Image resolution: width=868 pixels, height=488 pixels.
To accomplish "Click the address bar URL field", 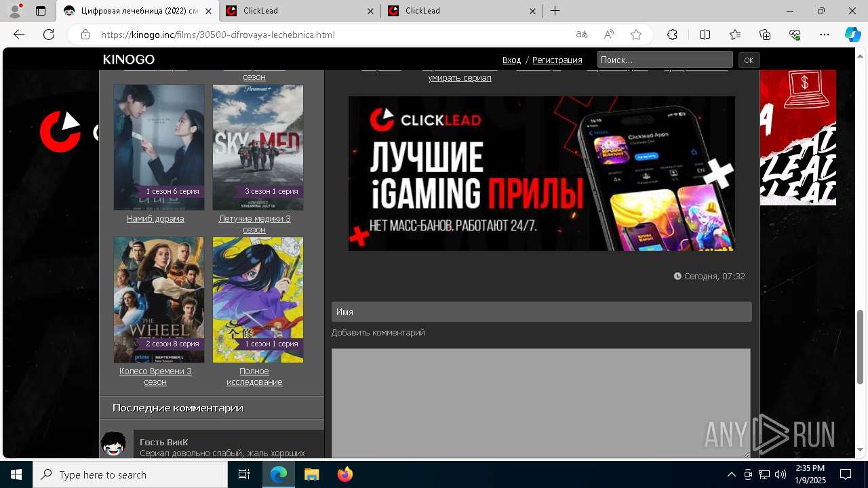I will coord(332,35).
